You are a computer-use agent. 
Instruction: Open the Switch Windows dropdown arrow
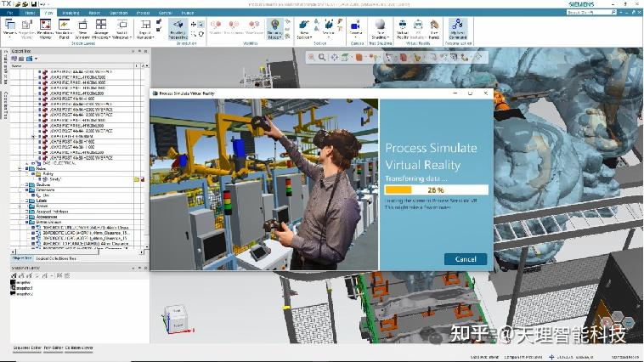(130, 37)
